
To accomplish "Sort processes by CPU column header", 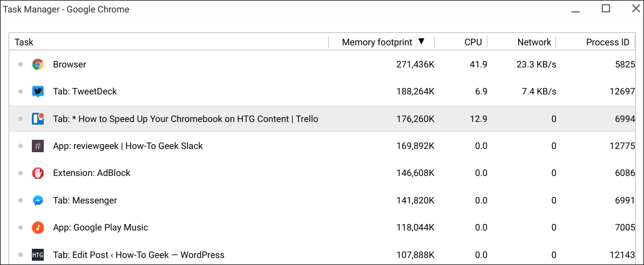I will (473, 42).
